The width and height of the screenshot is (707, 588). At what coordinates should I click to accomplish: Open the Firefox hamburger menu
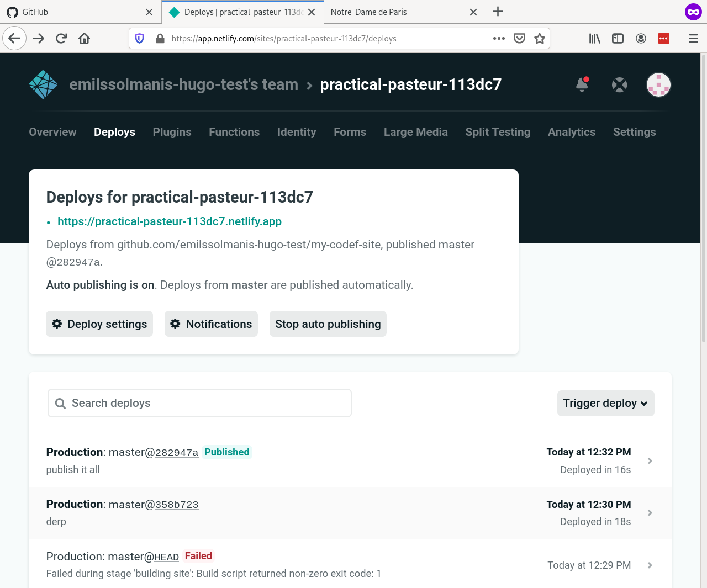tap(694, 39)
